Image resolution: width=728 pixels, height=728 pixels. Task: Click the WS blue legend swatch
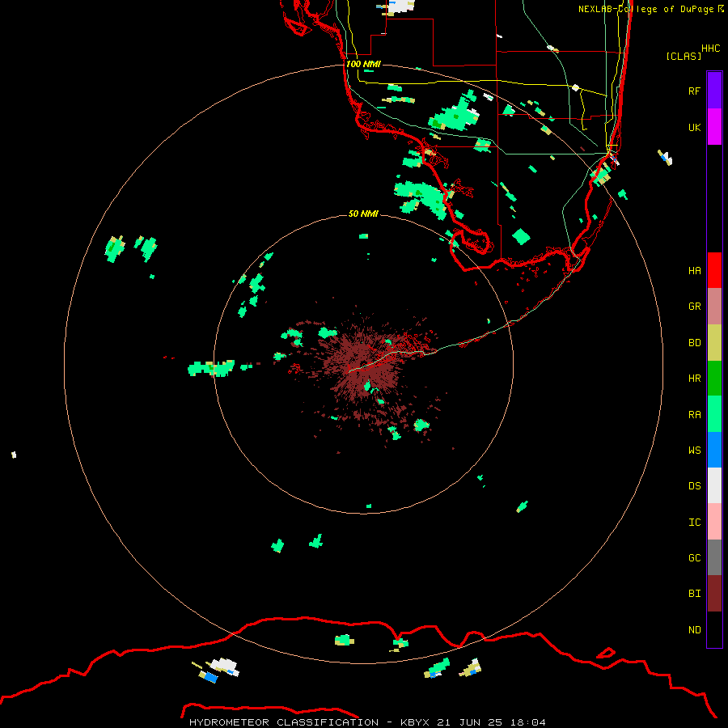click(714, 450)
